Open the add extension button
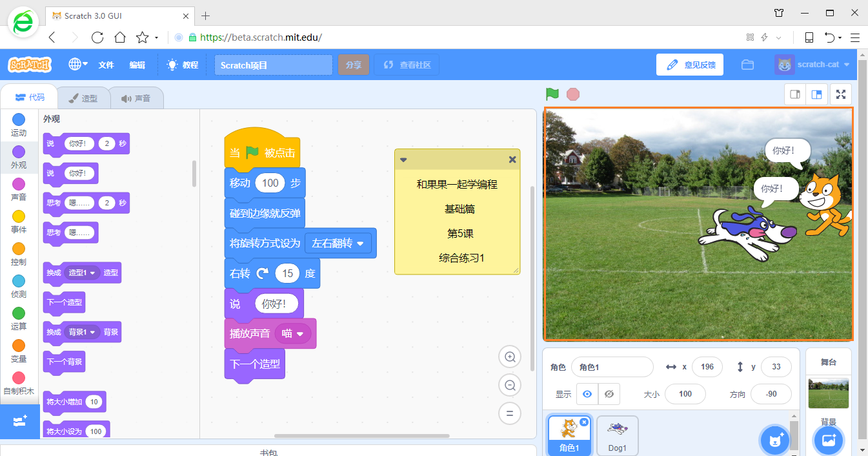 click(x=19, y=421)
